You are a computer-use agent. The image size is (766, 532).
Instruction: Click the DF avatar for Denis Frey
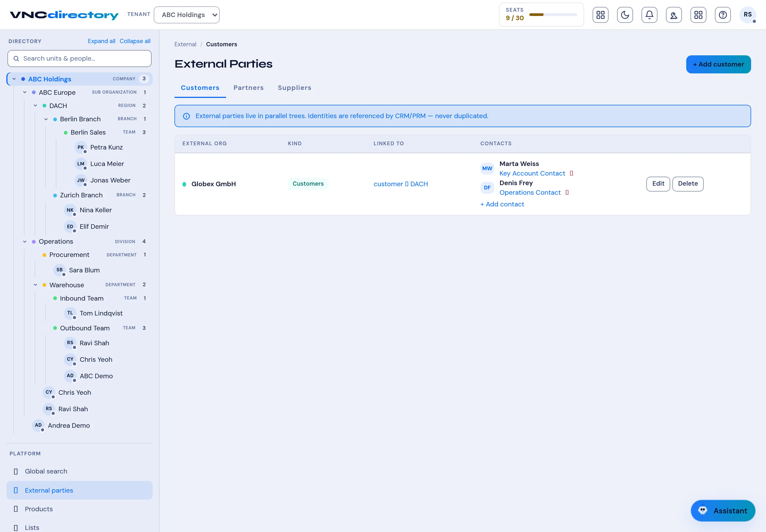[487, 188]
